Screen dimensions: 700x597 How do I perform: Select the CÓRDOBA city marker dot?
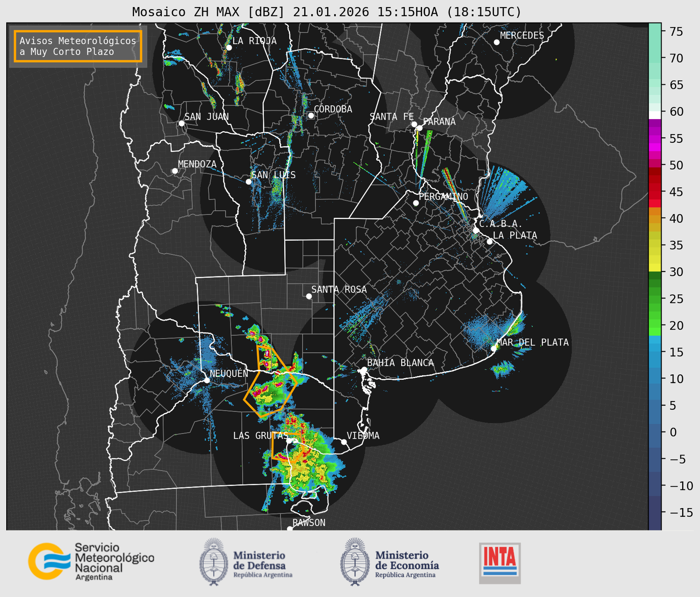[x=311, y=115]
